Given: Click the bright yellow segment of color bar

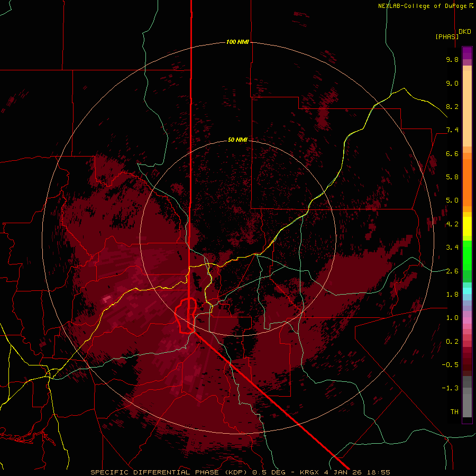Looking at the screenshot, I should (467, 226).
